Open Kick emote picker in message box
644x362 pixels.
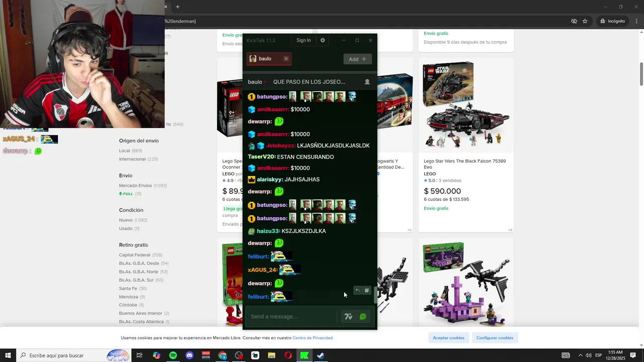point(363,316)
